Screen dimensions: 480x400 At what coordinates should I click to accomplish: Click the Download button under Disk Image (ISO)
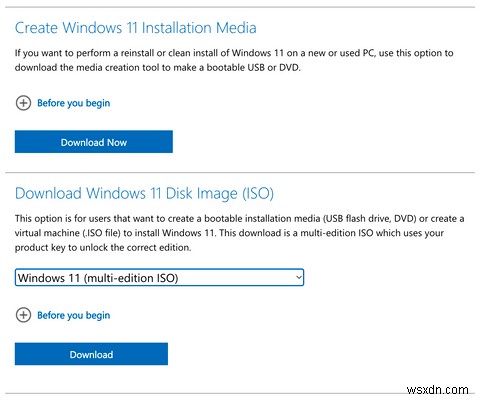(91, 354)
